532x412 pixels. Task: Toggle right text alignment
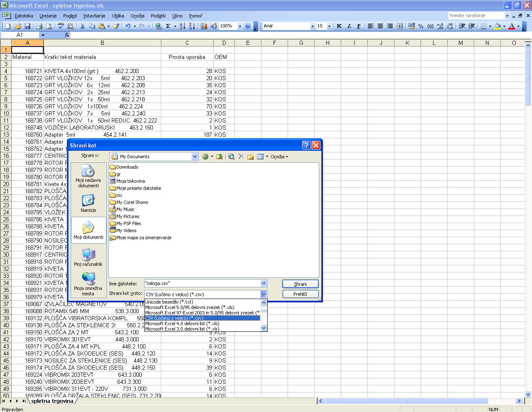[390, 26]
